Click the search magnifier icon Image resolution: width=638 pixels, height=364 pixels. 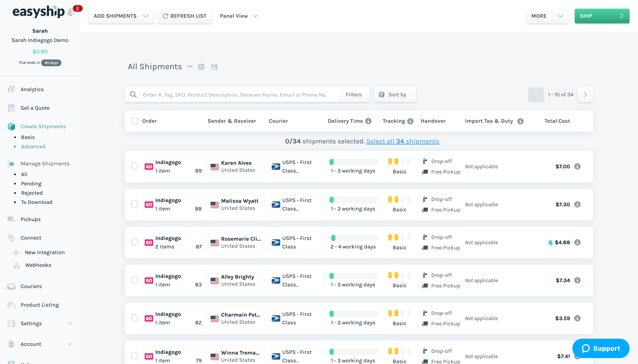(133, 94)
